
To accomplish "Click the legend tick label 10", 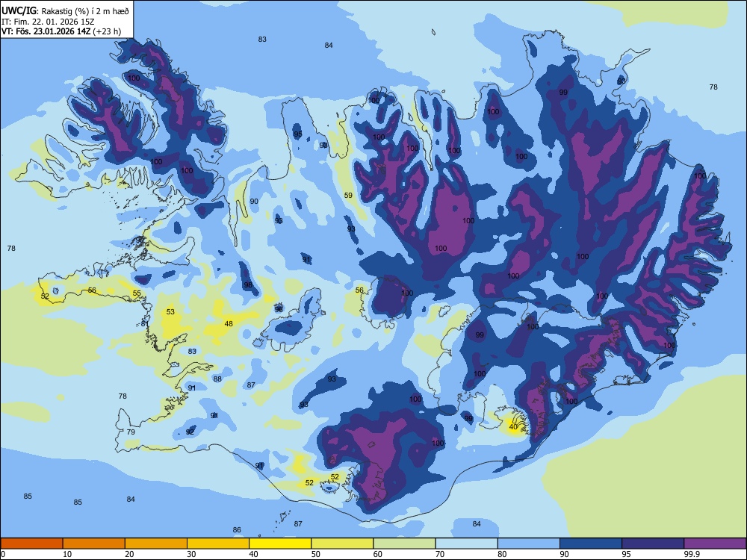I will tap(67, 554).
